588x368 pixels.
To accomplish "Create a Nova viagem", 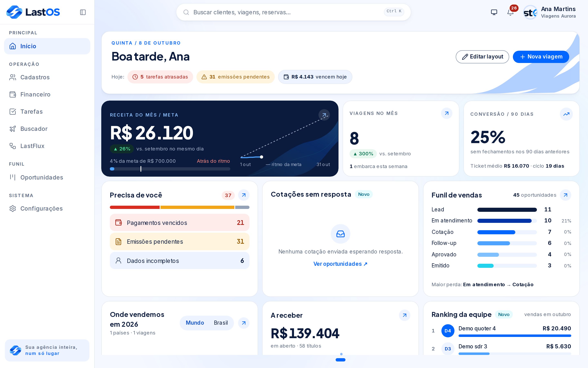I will (x=541, y=57).
